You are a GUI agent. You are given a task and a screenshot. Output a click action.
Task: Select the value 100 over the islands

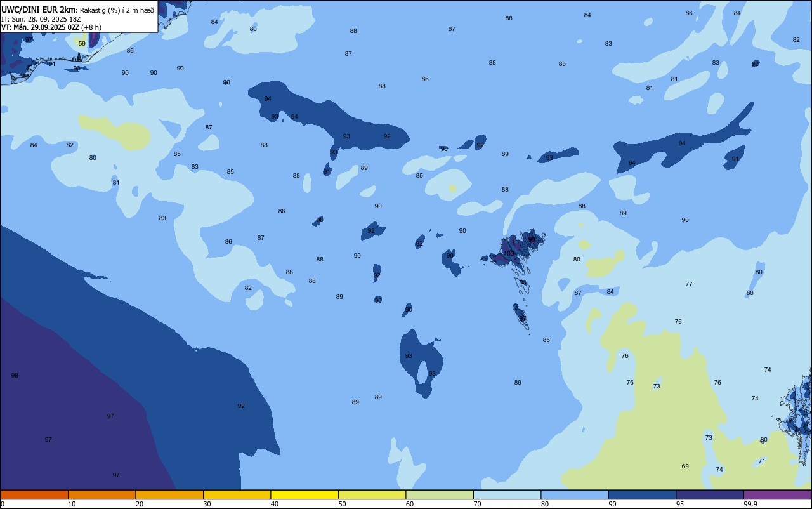pos(509,253)
